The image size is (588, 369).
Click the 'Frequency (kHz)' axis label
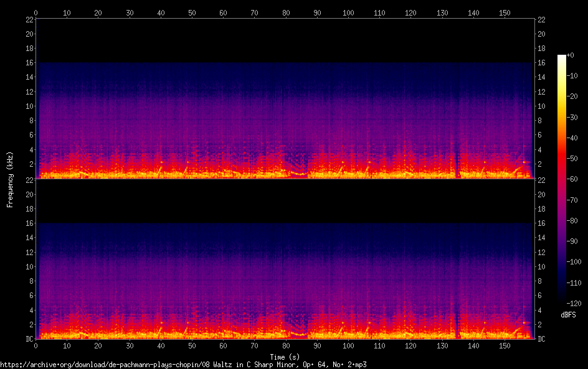[x=10, y=179]
